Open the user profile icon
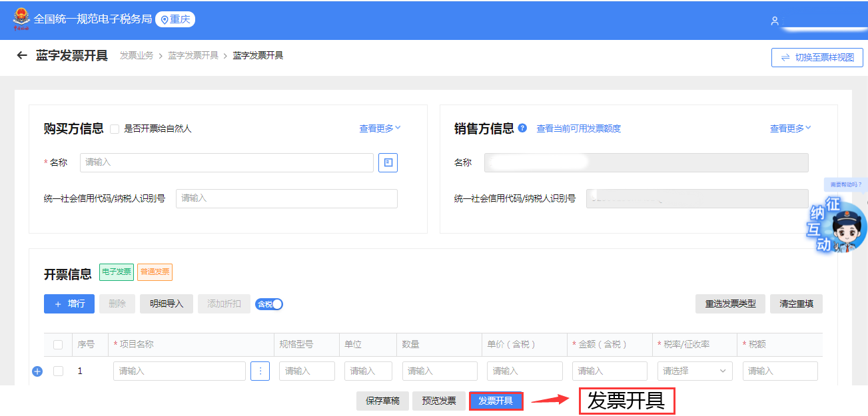 click(x=775, y=21)
